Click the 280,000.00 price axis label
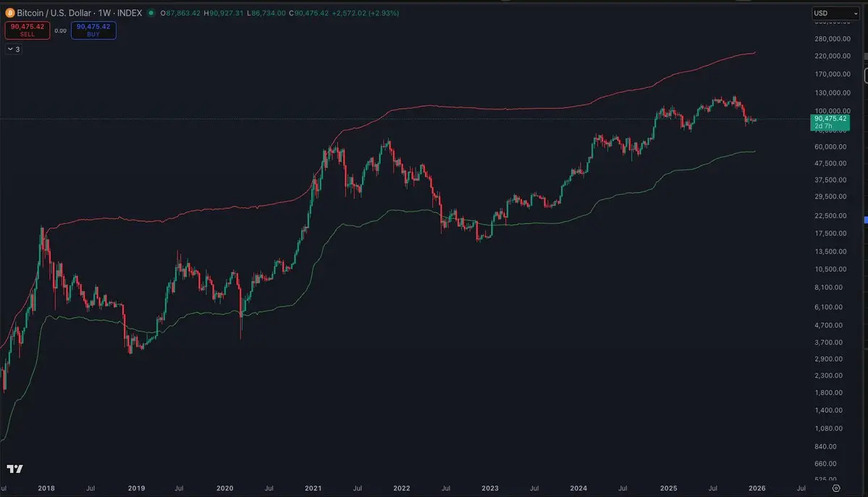 pos(832,39)
